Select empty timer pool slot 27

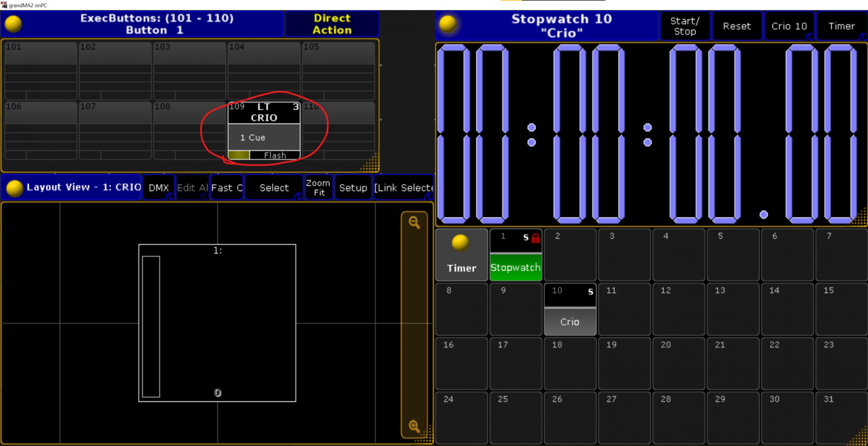(624, 418)
